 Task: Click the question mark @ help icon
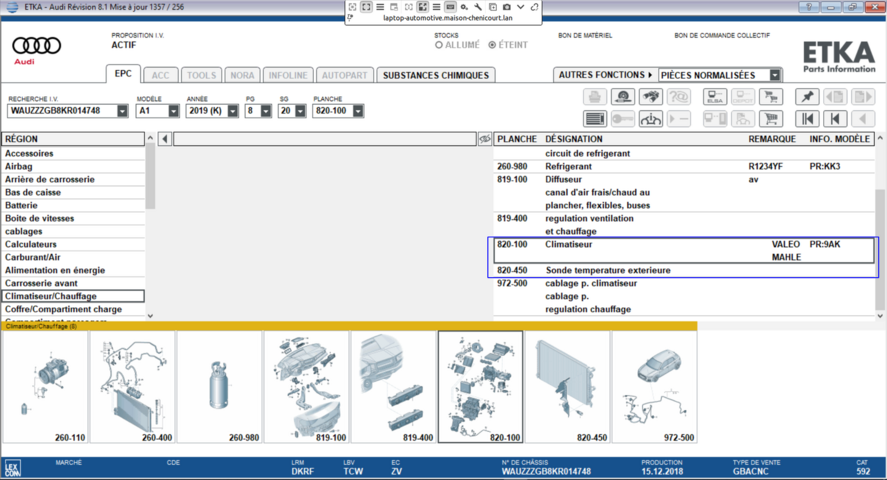point(679,97)
